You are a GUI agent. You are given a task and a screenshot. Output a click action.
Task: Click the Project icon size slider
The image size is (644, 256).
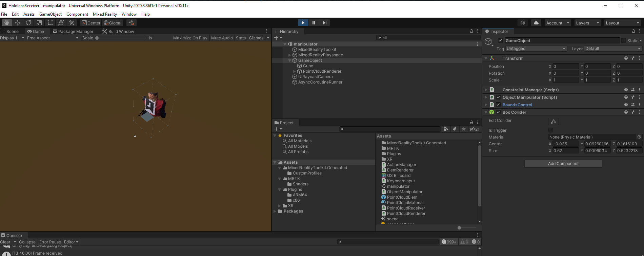[x=467, y=228]
